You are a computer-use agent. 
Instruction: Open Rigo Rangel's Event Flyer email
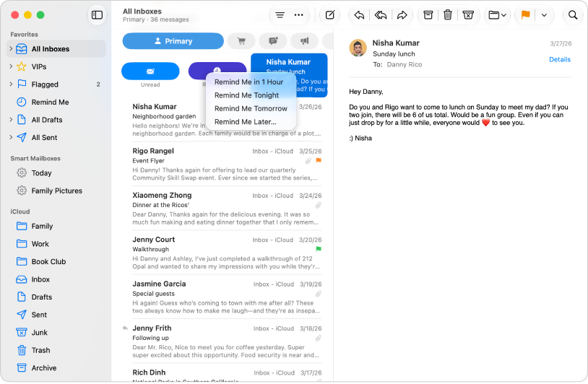click(227, 164)
